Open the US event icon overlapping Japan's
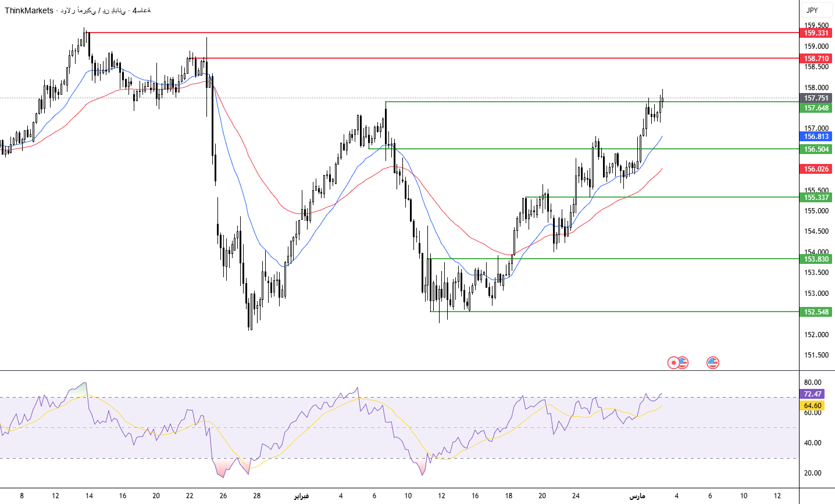 (683, 363)
